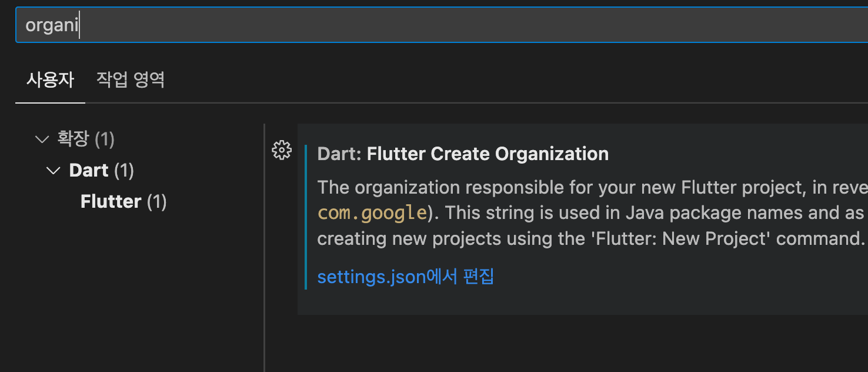The width and height of the screenshot is (868, 372).
Task: Select the Flutter (1) tree entry
Action: tap(123, 202)
